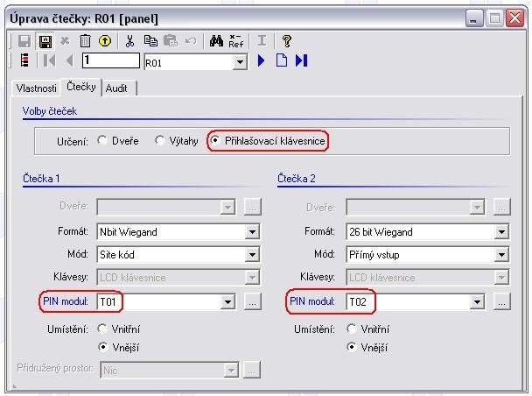
Task: Click browse button next to T02 PIN modul
Action: 501,302
